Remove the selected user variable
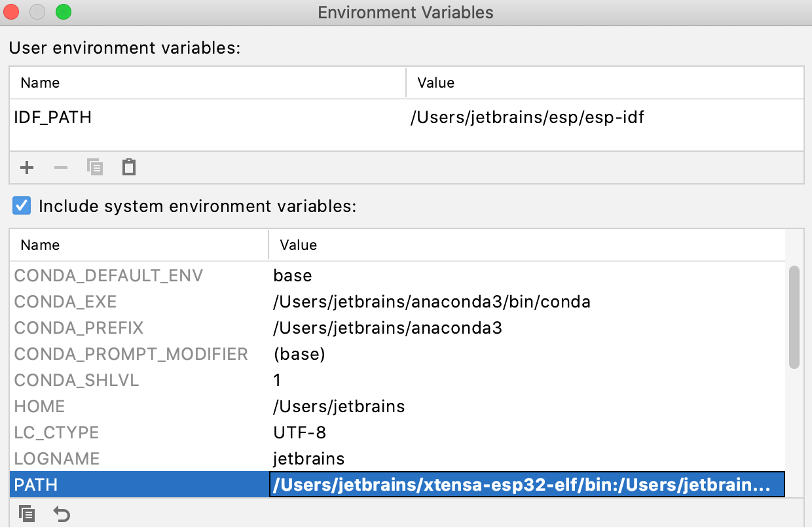 61,167
